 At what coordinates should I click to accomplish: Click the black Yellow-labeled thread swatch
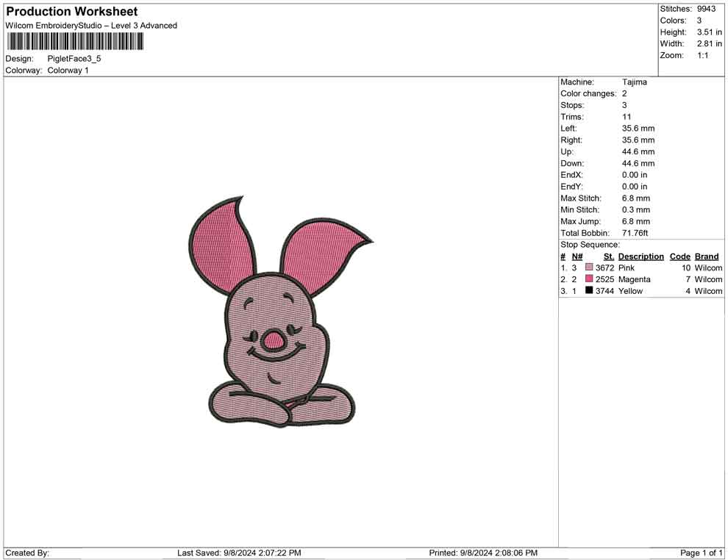click(x=589, y=290)
